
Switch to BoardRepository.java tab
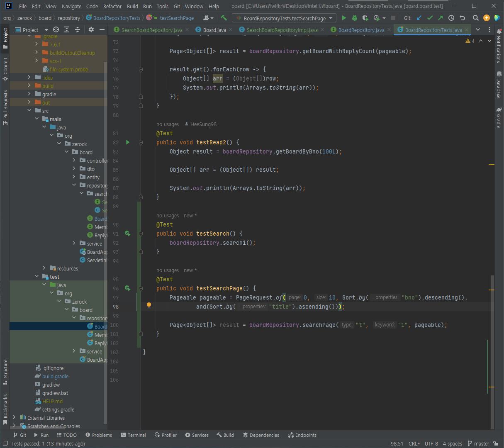(361, 30)
